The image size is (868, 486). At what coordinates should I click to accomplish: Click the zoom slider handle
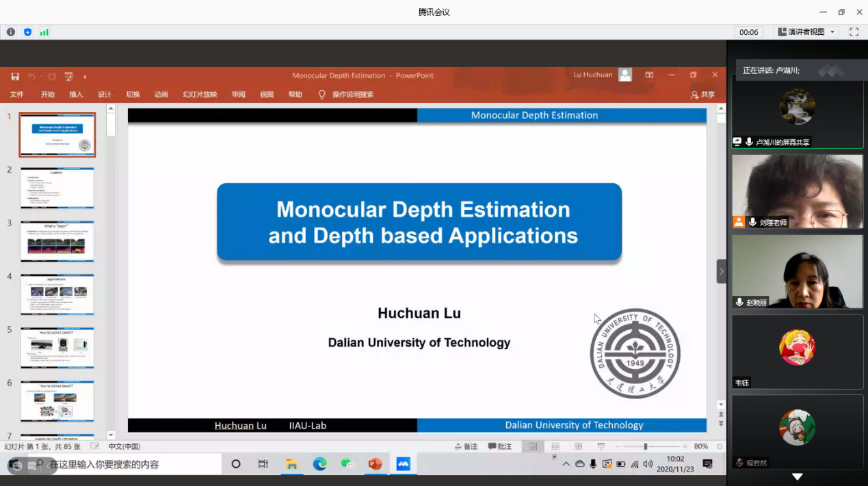tap(645, 446)
